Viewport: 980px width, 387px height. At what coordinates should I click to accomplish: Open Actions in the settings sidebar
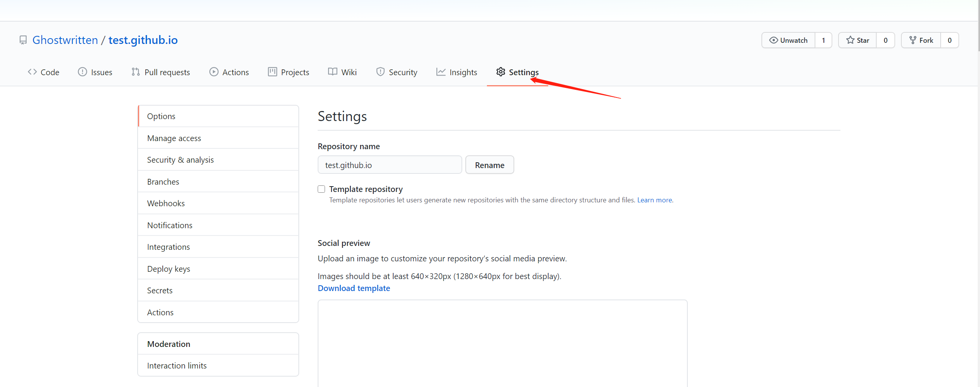pyautogui.click(x=219, y=312)
